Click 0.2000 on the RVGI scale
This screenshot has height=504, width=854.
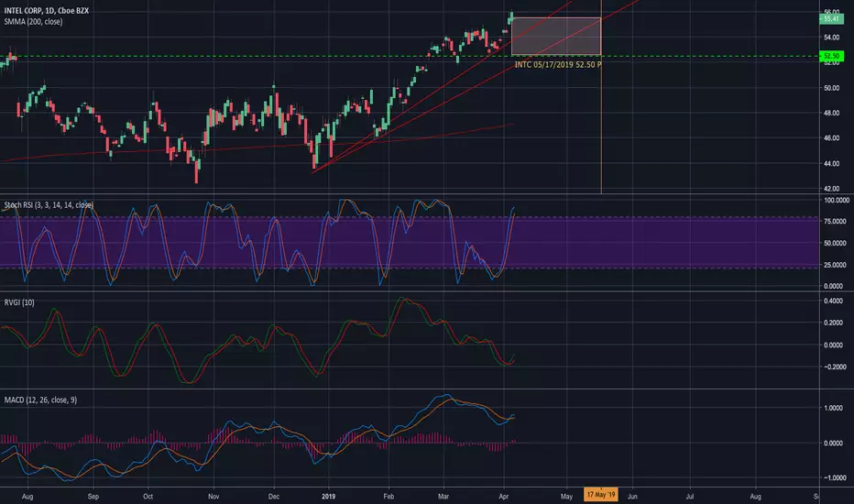click(835, 323)
